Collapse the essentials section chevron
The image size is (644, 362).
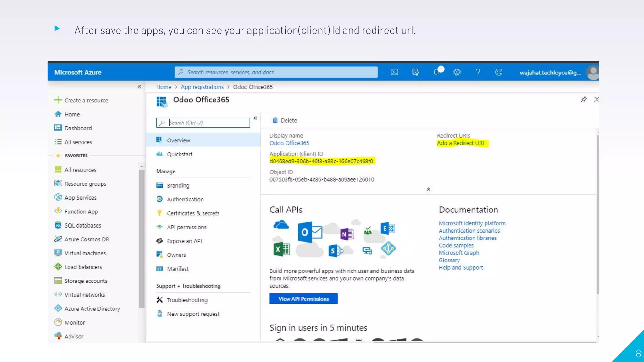[x=428, y=189]
